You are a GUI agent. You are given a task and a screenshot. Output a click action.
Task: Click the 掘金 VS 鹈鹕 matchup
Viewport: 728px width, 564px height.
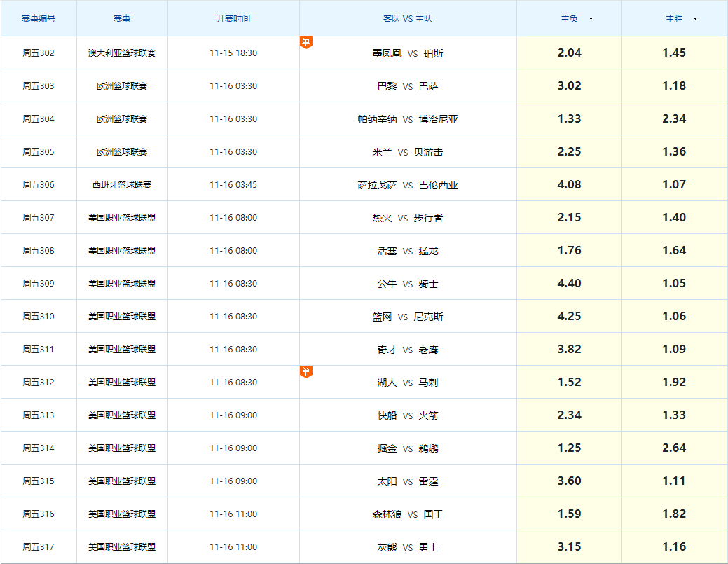click(408, 449)
